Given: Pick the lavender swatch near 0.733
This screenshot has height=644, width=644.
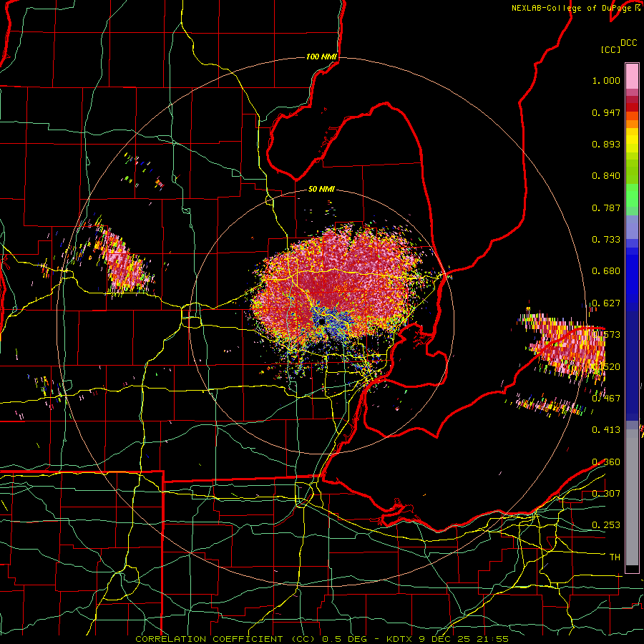Looking at the screenshot, I should tap(632, 227).
